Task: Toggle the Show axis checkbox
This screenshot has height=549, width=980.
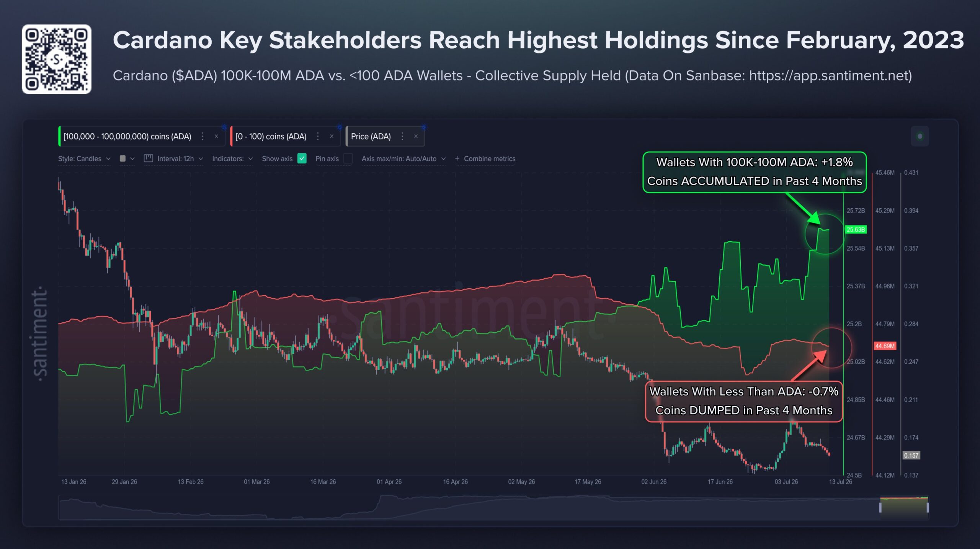Action: (x=302, y=158)
